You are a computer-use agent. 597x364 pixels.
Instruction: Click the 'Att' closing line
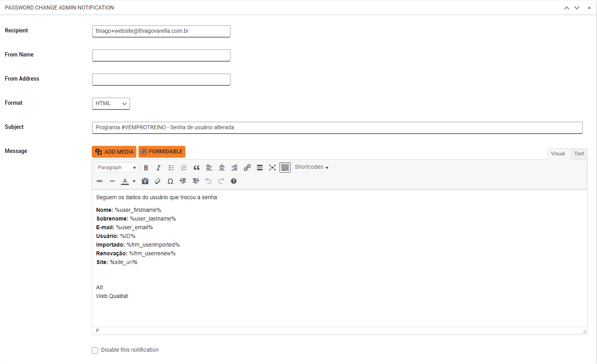(100, 287)
